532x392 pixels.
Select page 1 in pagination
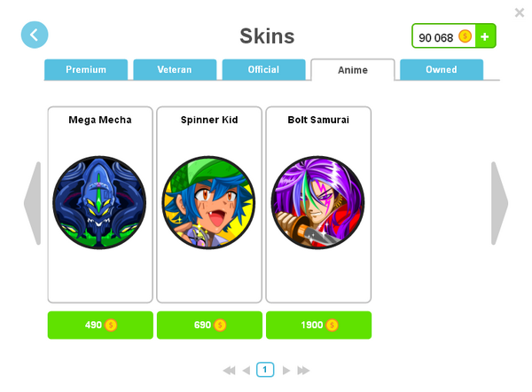[x=265, y=370]
